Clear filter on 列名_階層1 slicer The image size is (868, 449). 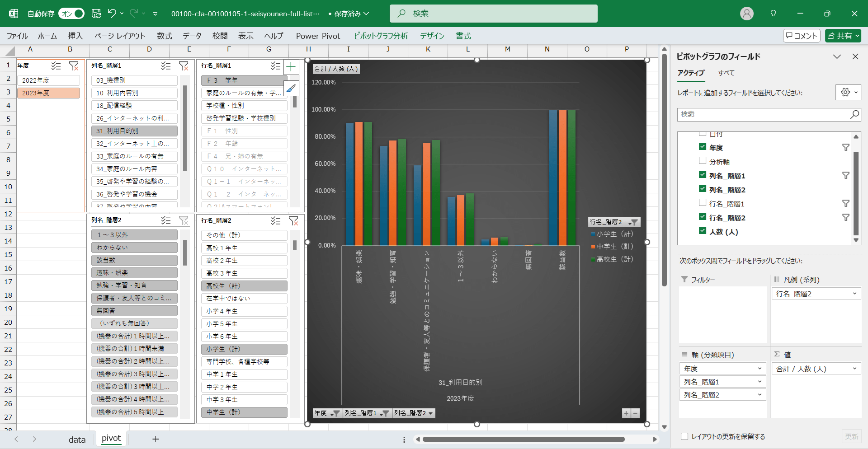pos(184,66)
